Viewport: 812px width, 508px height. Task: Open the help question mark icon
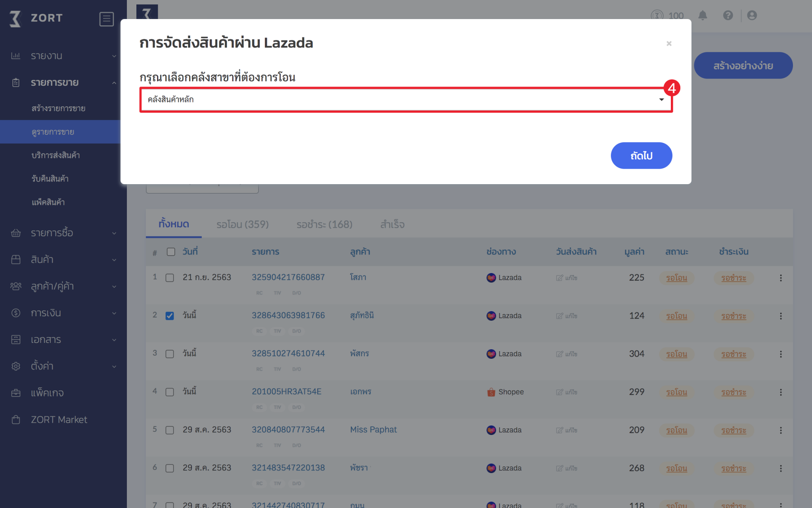728,15
